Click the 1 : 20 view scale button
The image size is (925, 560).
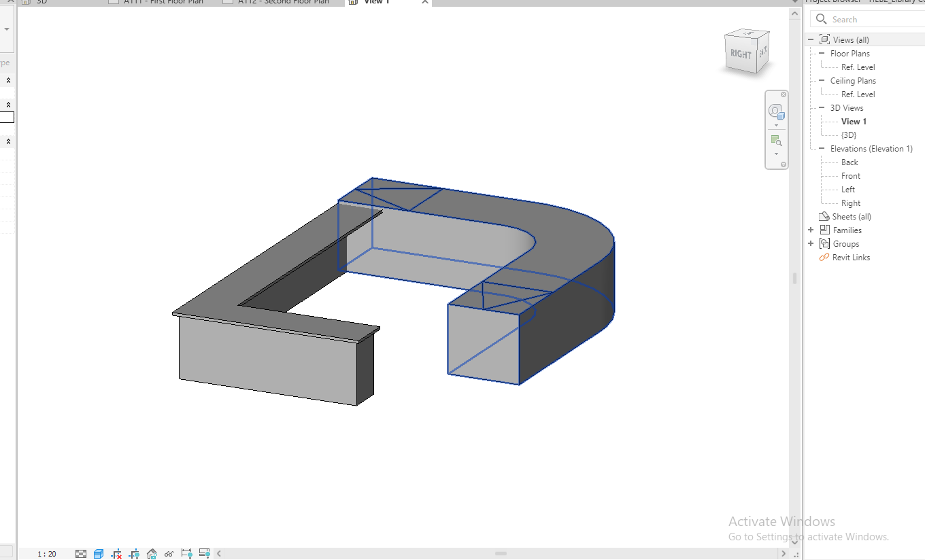click(47, 554)
